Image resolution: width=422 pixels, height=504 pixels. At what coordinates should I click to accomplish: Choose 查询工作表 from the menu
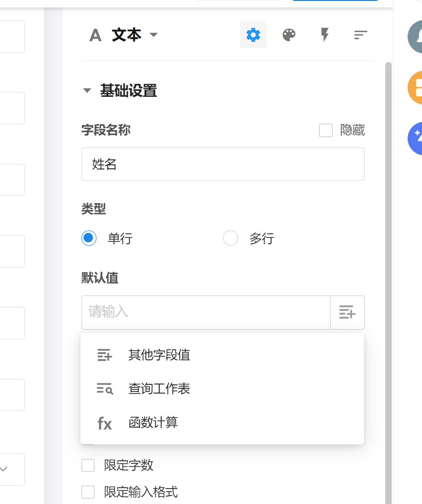[x=159, y=389]
